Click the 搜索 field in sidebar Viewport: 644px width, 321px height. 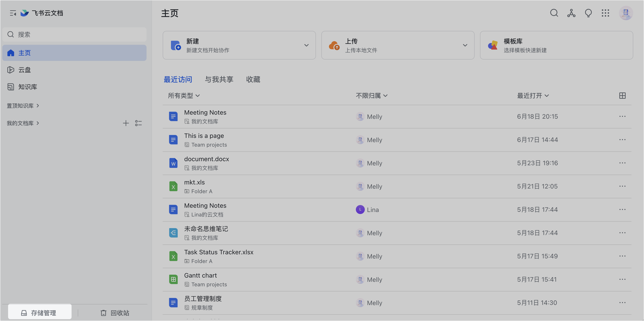click(74, 34)
